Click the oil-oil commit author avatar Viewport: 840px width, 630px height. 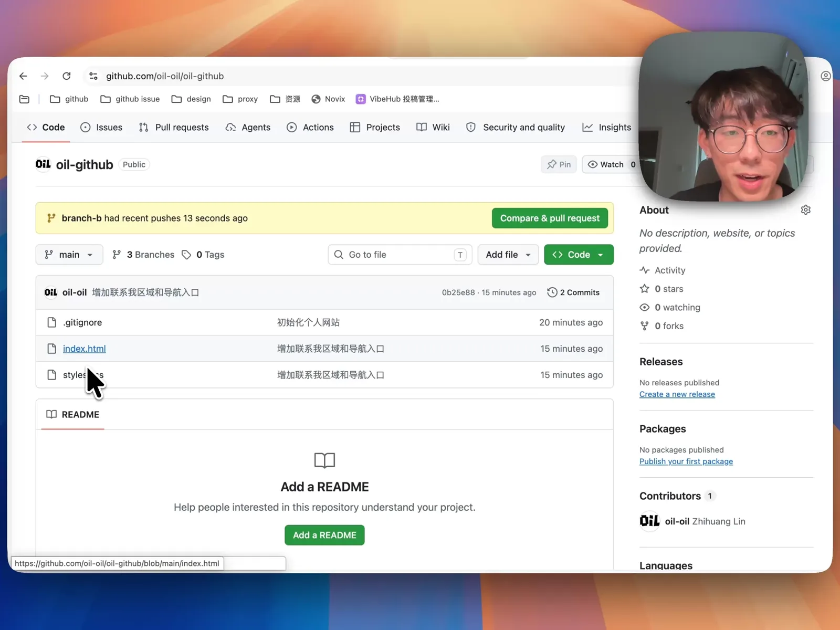tap(51, 292)
